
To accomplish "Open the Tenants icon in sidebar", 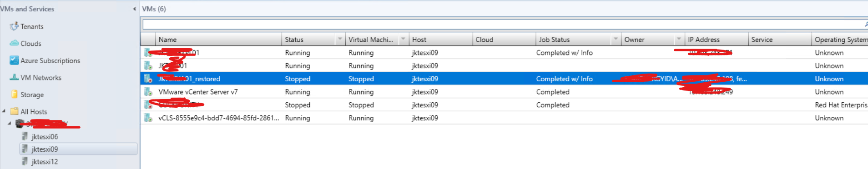I will (x=14, y=26).
